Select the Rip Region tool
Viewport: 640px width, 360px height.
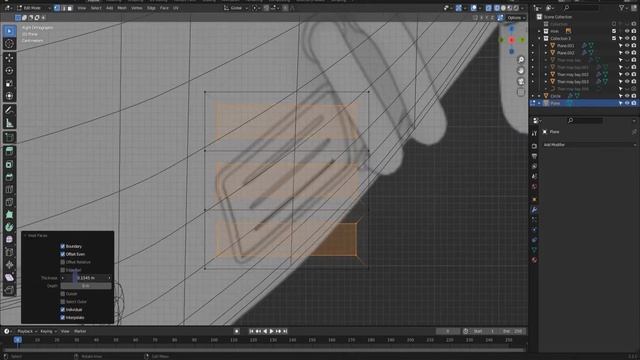tap(9, 290)
